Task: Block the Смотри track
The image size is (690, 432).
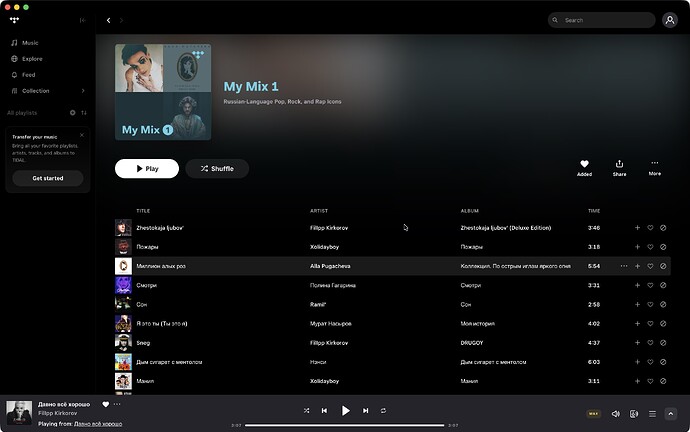Action: click(x=663, y=285)
